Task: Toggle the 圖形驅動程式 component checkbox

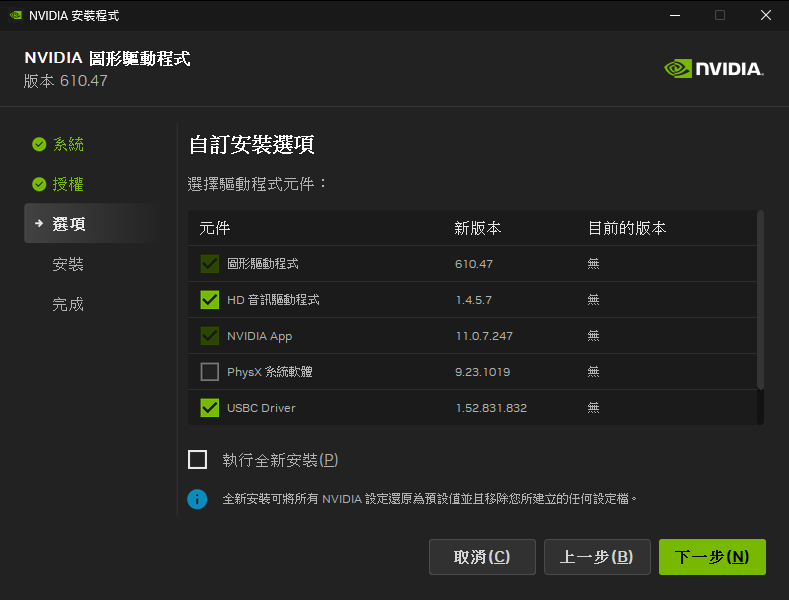Action: click(209, 264)
